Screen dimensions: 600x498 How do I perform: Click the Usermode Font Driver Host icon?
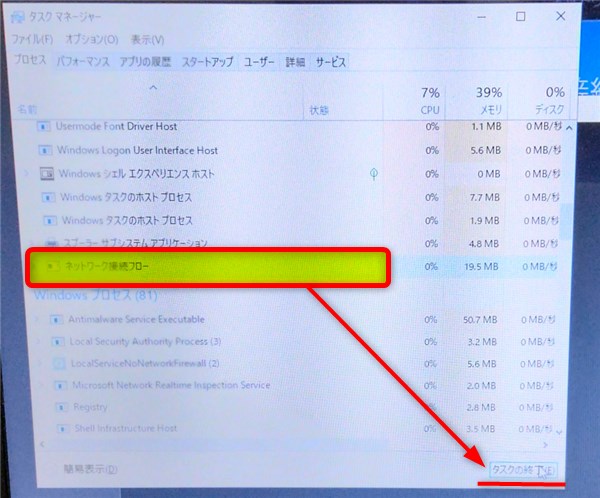[44, 126]
